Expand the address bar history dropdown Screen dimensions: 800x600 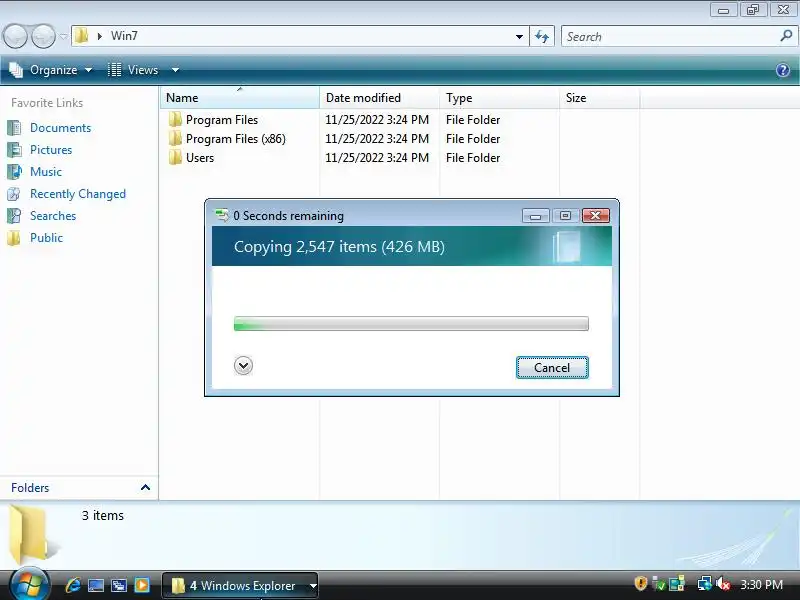(519, 37)
